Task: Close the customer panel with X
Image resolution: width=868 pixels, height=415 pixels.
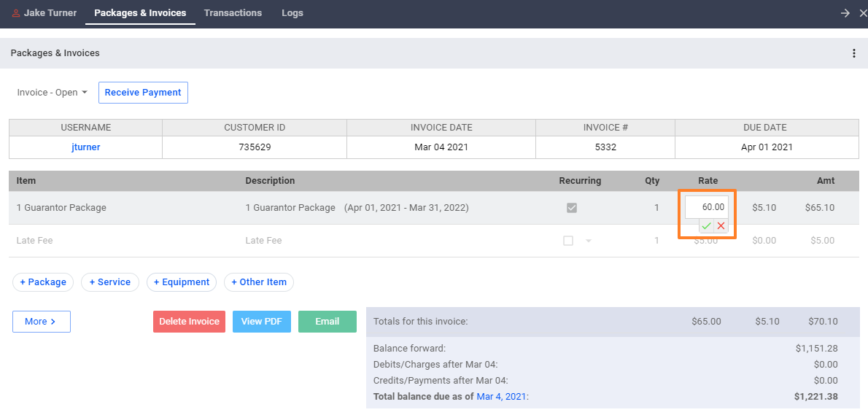Action: click(862, 13)
